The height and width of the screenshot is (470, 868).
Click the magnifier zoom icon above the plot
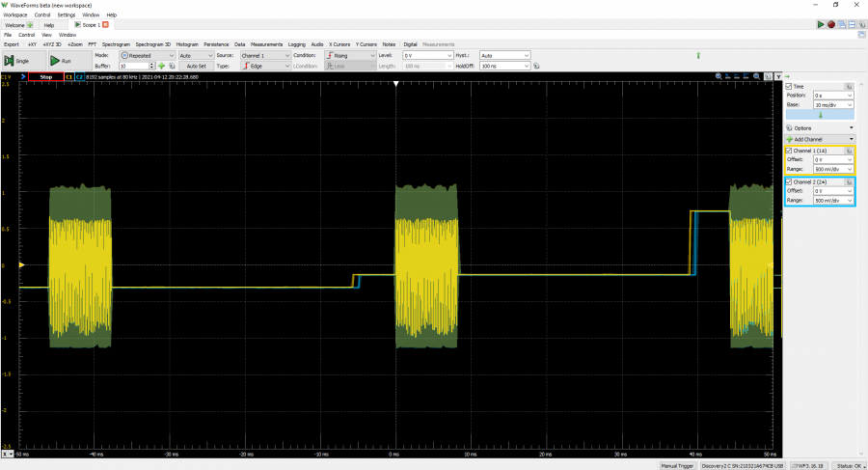(x=719, y=76)
